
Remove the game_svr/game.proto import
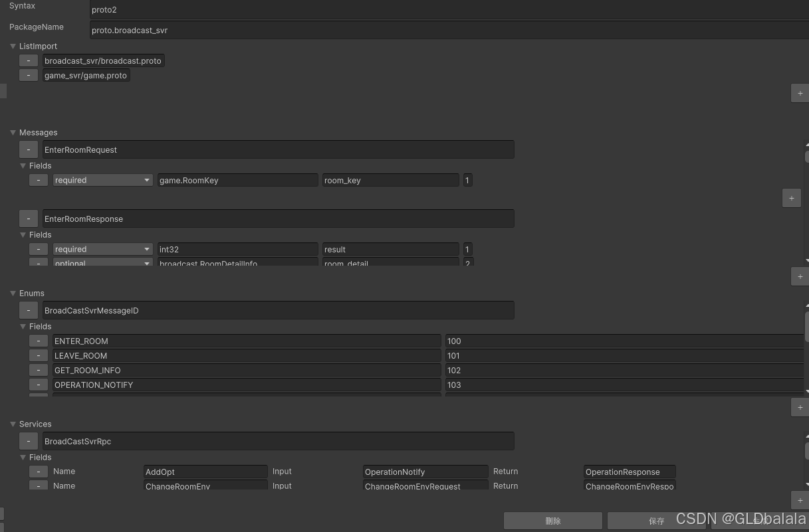(29, 75)
